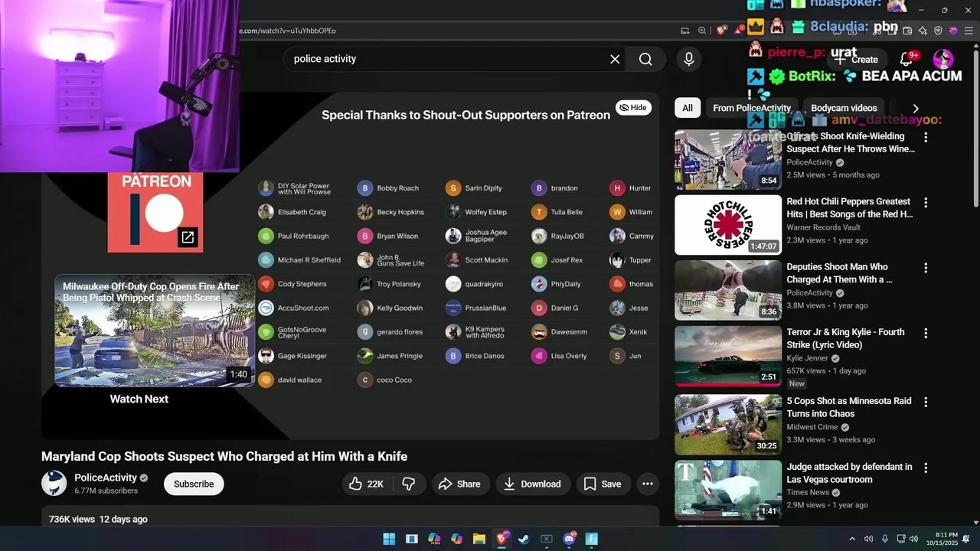Click the page vertical scrollbar
Screen dimensions: 980x551
pyautogui.click(x=975, y=130)
